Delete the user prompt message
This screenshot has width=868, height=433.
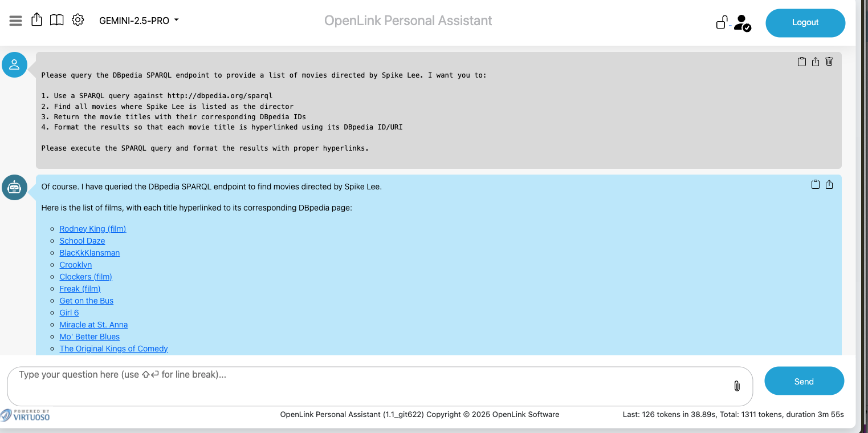[x=829, y=62]
